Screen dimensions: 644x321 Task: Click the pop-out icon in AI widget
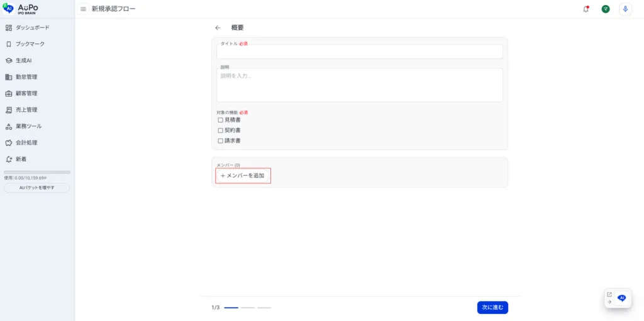tap(609, 295)
